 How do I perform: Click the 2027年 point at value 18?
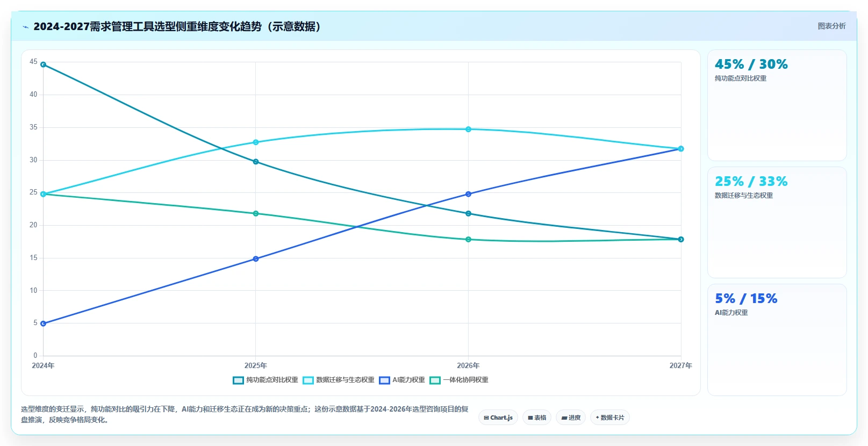681,240
